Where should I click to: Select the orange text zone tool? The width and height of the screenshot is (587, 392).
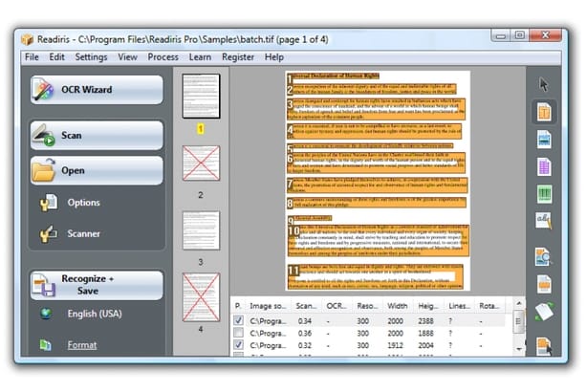click(544, 112)
